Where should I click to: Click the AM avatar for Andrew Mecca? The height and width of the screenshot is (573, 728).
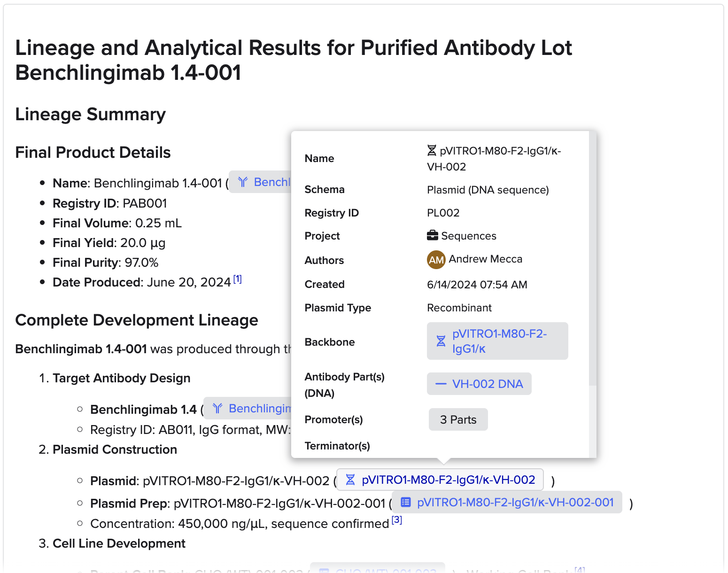pyautogui.click(x=436, y=260)
